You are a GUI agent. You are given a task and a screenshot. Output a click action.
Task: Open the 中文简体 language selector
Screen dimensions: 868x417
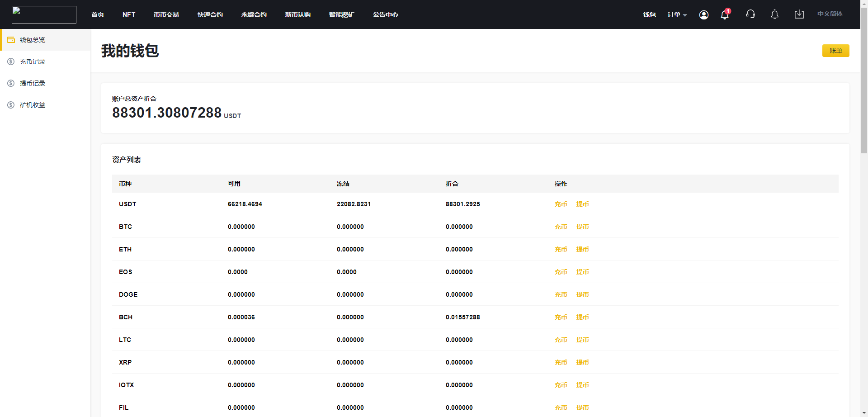point(830,14)
